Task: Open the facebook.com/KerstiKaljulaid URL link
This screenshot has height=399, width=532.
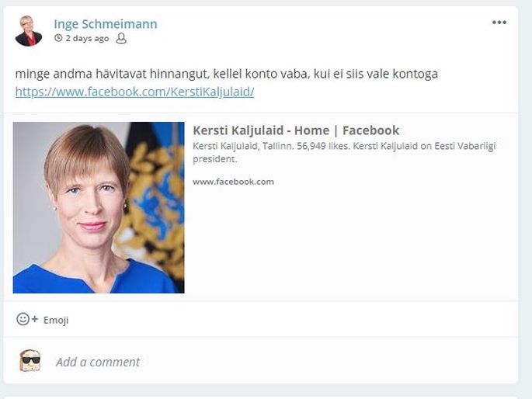Action: pos(134,92)
